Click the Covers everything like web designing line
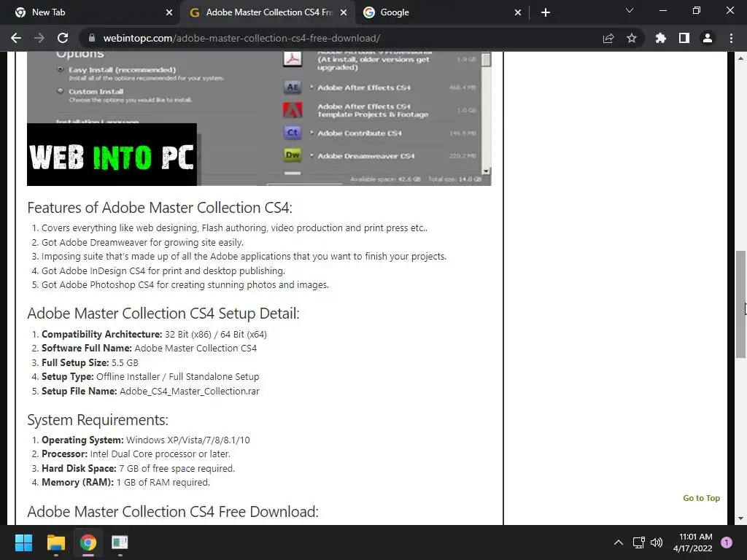The height and width of the screenshot is (560, 747). (x=234, y=228)
